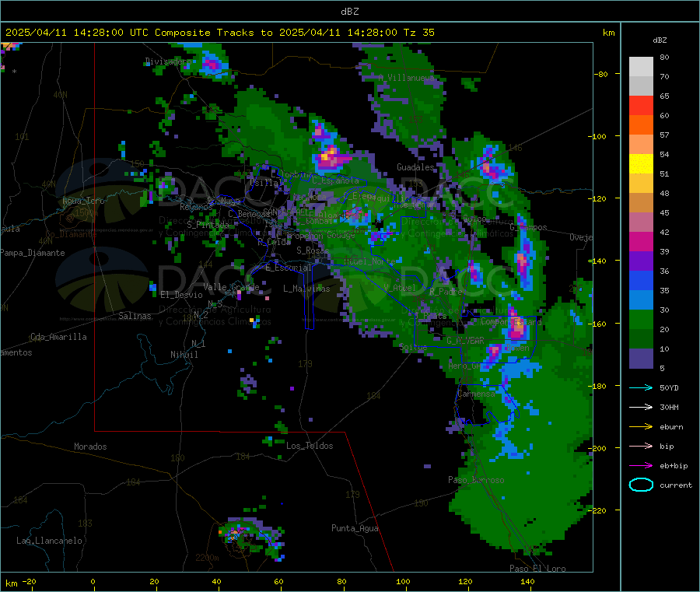Screen dimensions: 700x592
Task: Click the pink bip arrow legend icon
Action: pos(641,446)
